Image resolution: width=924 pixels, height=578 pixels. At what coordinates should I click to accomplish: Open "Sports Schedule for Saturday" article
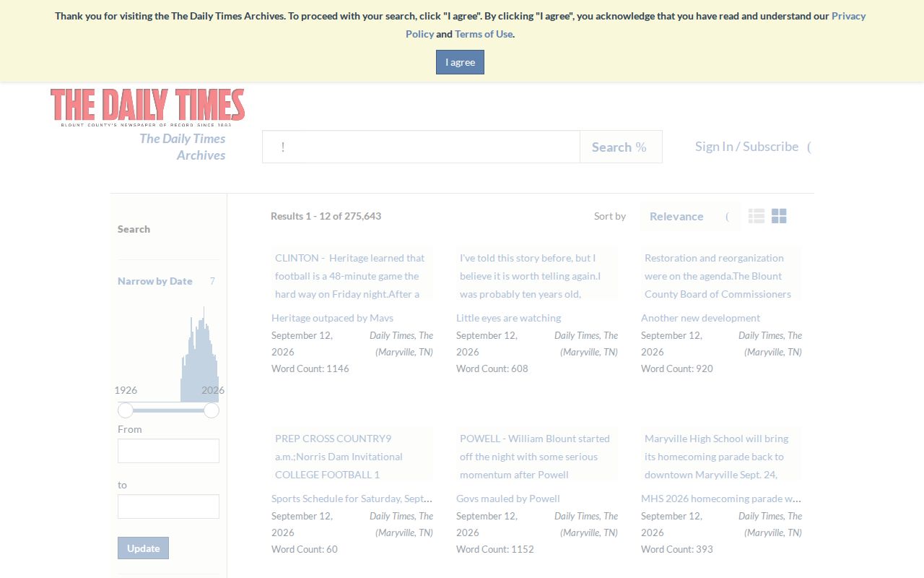tap(352, 499)
